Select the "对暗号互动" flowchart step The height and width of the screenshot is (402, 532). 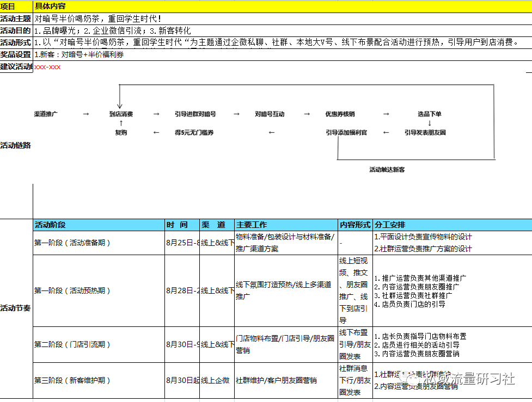(x=270, y=114)
